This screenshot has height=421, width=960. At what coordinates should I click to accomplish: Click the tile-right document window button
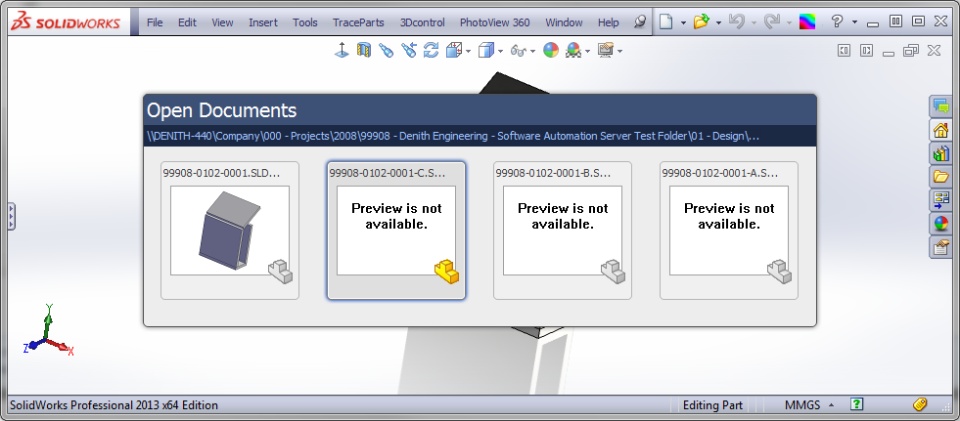[866, 51]
